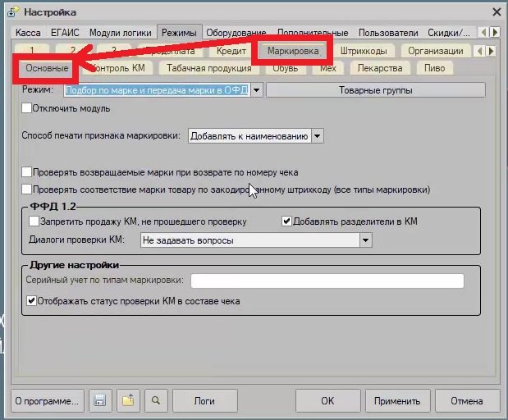Uncheck Отображать статус проверки КМ

(x=31, y=301)
